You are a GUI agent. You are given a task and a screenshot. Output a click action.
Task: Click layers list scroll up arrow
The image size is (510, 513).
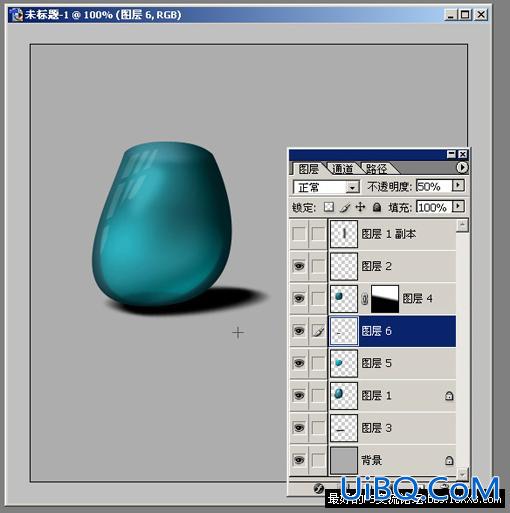pos(462,226)
